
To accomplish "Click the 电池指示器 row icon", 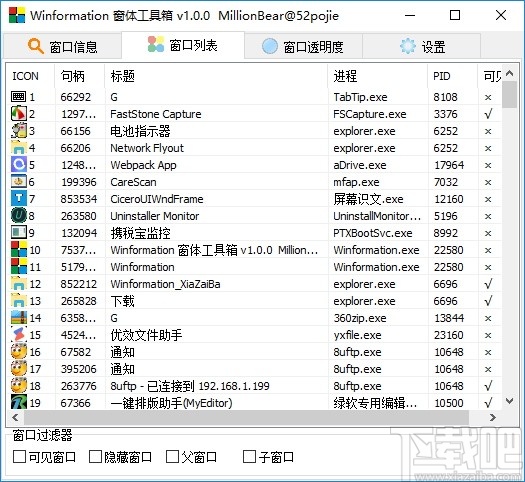I will tap(18, 131).
